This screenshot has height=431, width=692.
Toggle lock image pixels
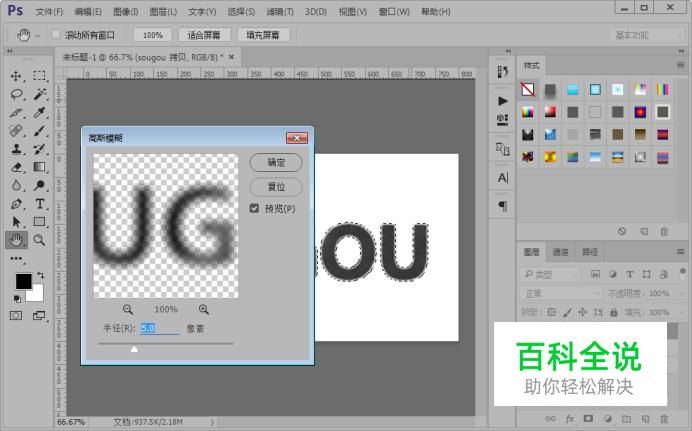[x=567, y=312]
